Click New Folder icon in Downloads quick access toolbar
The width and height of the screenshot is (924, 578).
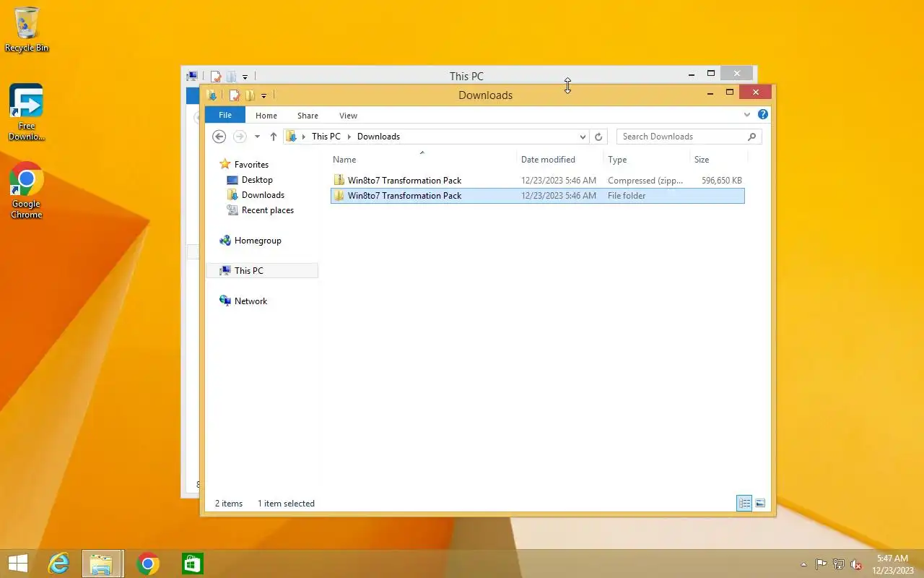point(250,95)
